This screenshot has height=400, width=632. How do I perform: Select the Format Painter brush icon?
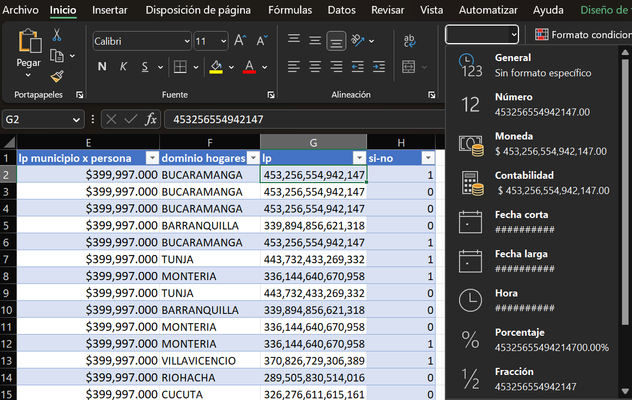[x=57, y=76]
